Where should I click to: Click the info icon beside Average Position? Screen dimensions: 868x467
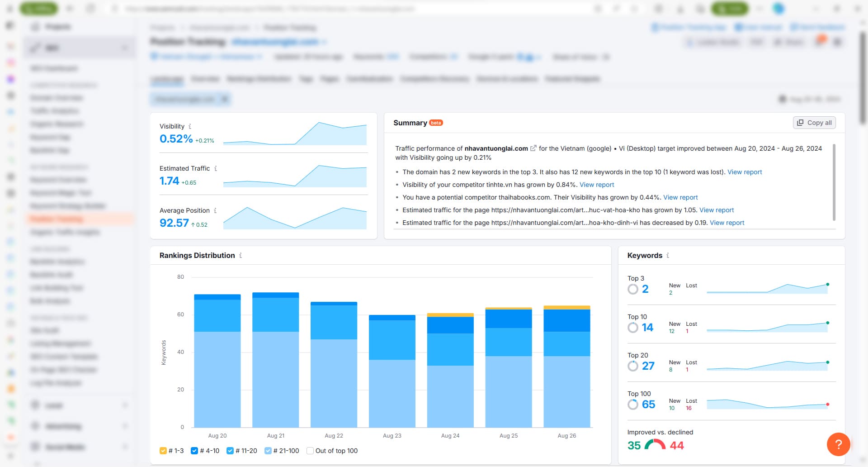(x=215, y=210)
